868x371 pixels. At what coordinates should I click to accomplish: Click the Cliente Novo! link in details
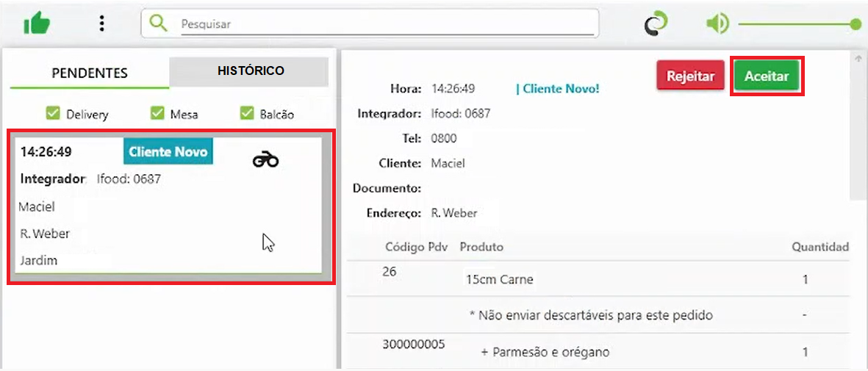[x=557, y=89]
